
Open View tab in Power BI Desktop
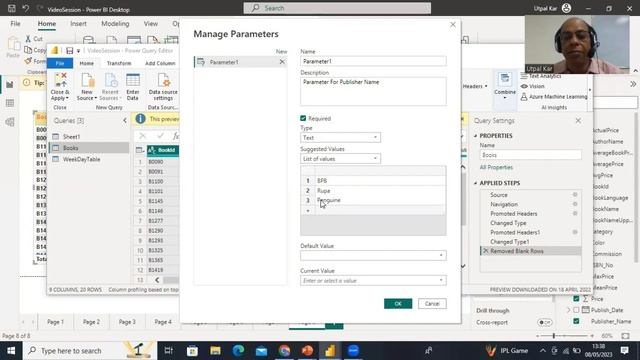point(151,24)
